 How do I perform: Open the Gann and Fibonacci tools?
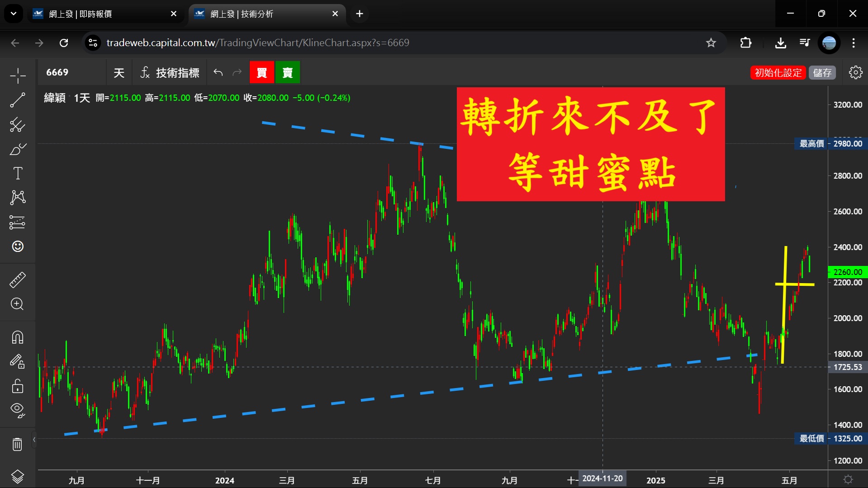pos(18,124)
